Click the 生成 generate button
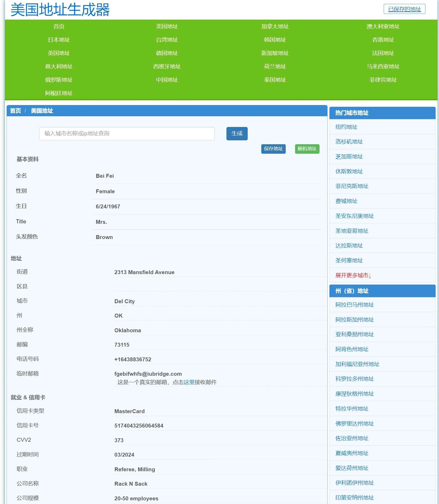The height and width of the screenshot is (504, 439). 237,134
